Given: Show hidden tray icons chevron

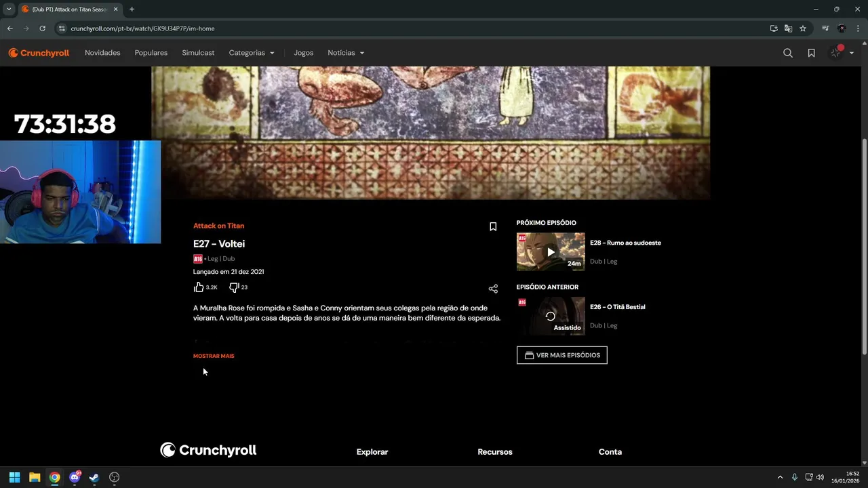Looking at the screenshot, I should point(780,477).
